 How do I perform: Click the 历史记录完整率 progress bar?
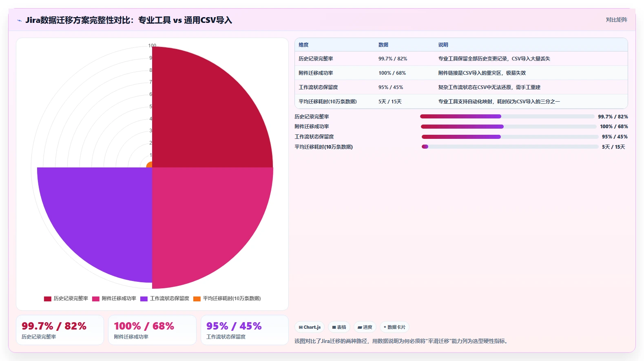pos(507,116)
